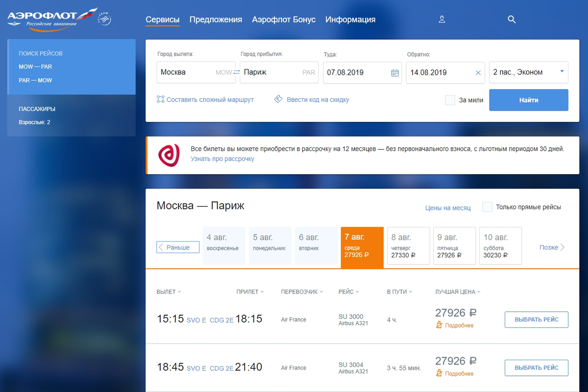Sort by В пути column
Image resolution: width=588 pixels, height=392 pixels.
tap(399, 292)
